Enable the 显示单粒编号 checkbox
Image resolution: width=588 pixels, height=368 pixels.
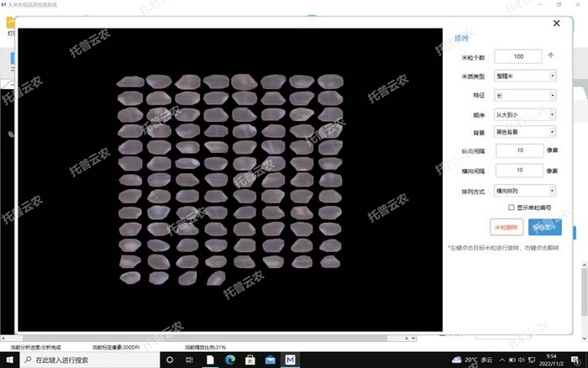(x=512, y=207)
